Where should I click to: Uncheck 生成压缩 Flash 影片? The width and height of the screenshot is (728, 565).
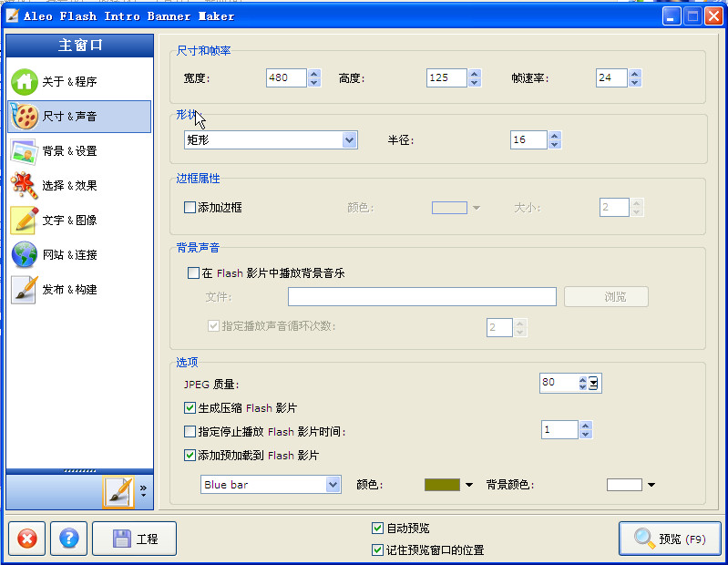click(x=190, y=408)
